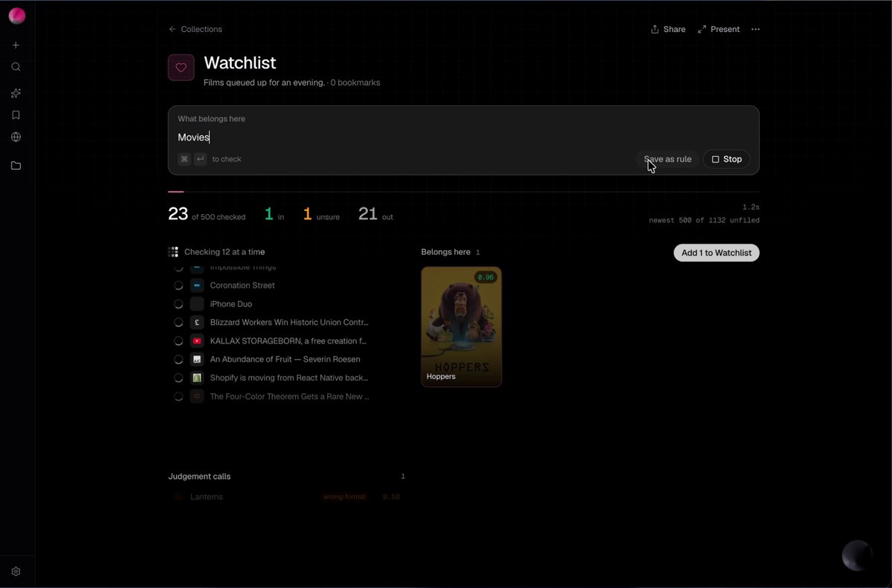
Task: Click the 0.96 score badge on Hoppers
Action: coord(485,277)
